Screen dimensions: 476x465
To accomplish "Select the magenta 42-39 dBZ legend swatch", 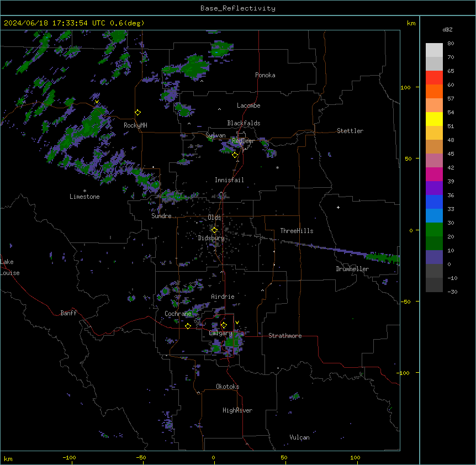I will [x=434, y=174].
